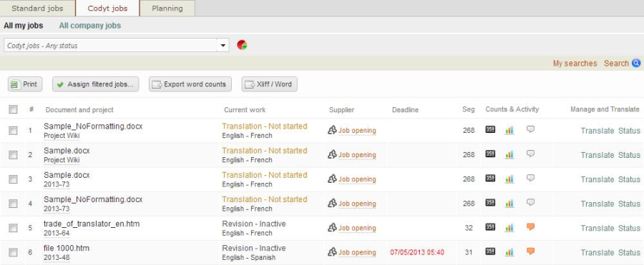Image resolution: width=644 pixels, height=265 pixels.
Task: Open Job opening supplier menu for row 5
Action: point(357,228)
